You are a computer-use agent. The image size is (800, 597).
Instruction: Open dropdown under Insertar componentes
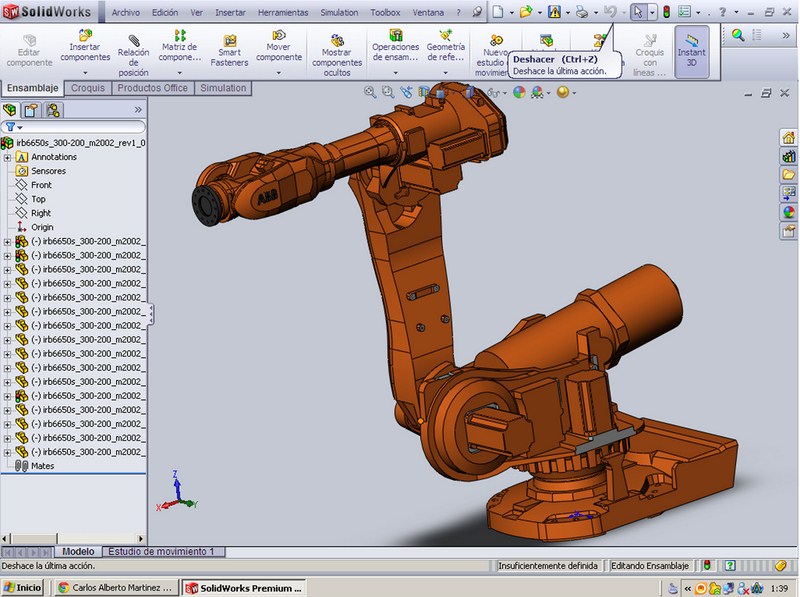(85, 73)
